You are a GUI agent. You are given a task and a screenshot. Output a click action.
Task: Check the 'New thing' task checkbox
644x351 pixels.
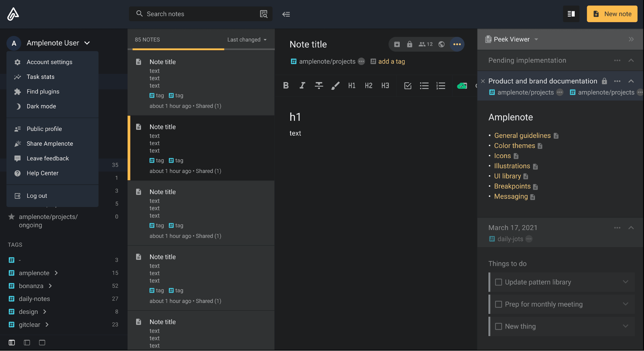click(498, 326)
